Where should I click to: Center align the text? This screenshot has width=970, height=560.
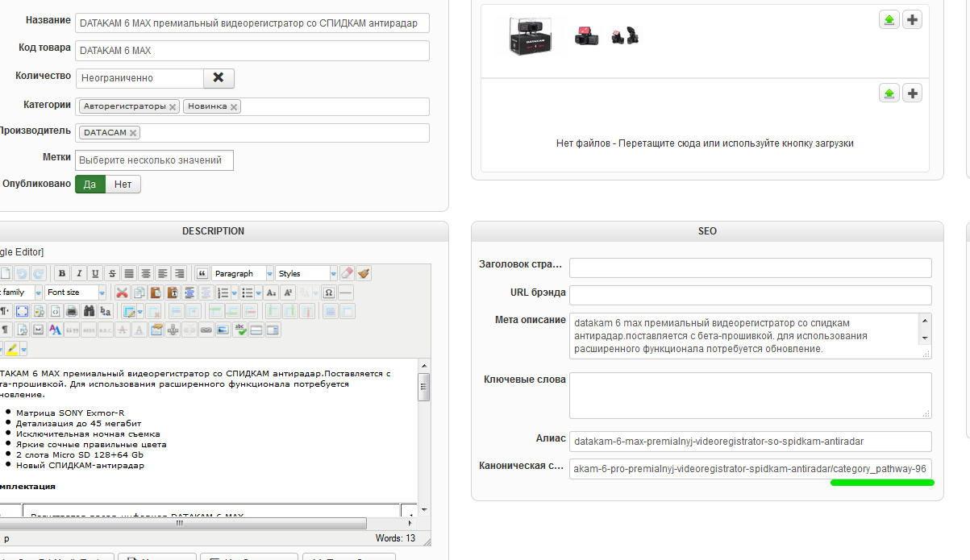click(x=145, y=273)
